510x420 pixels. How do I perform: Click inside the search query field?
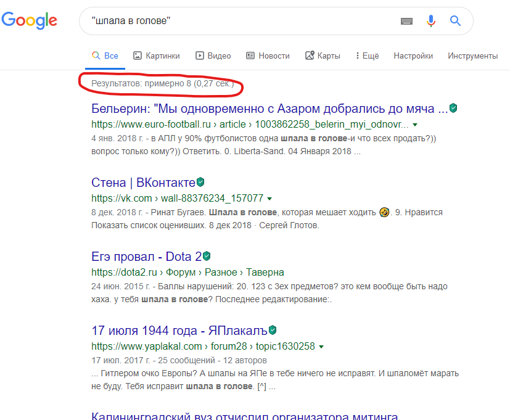(x=241, y=21)
